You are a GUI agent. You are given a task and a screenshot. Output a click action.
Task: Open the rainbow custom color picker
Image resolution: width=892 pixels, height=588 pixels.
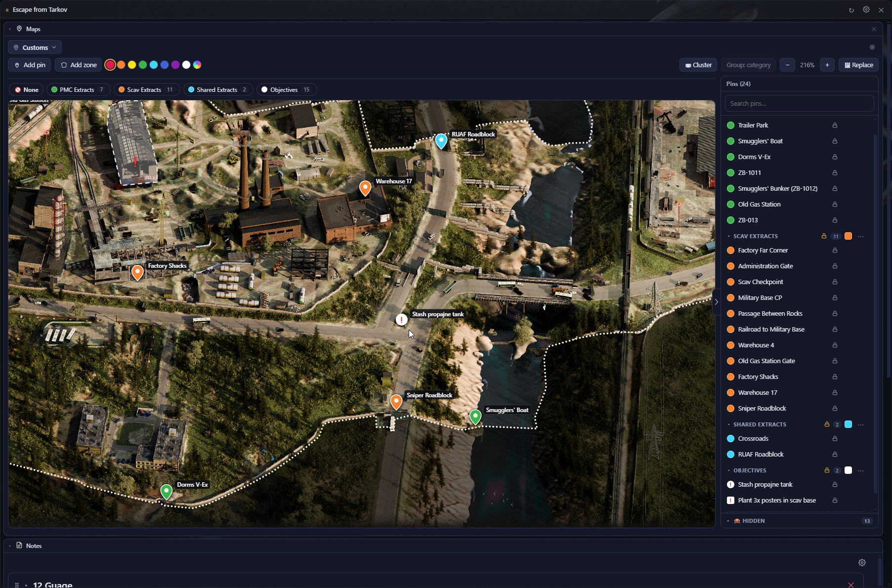[197, 65]
